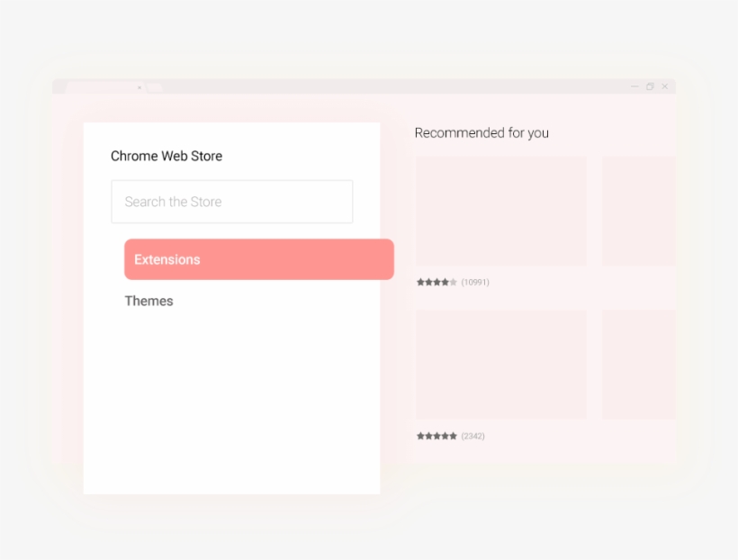The image size is (738, 560).
Task: Click the Recommended for you heading
Action: pyautogui.click(x=481, y=133)
